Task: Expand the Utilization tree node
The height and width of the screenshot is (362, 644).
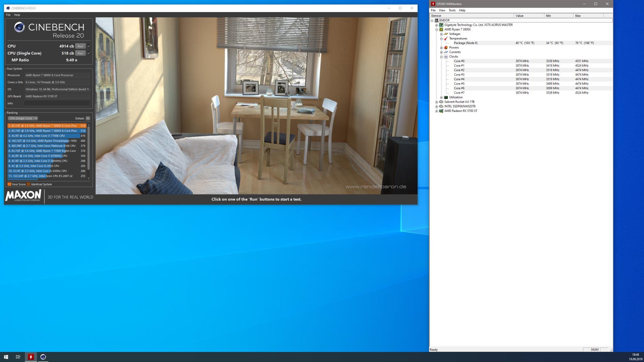Action: [x=441, y=97]
